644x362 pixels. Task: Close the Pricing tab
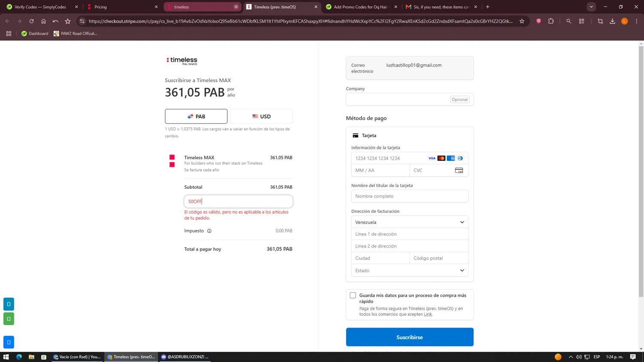click(x=156, y=7)
